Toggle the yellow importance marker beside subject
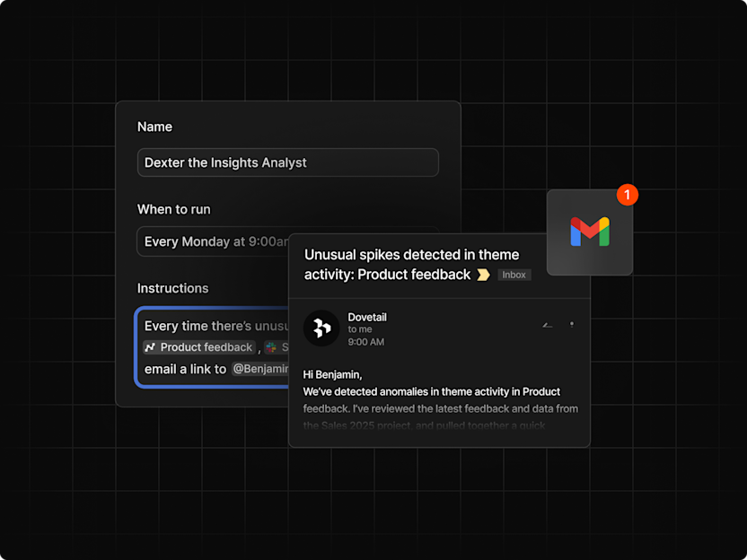The image size is (747, 560). [x=483, y=275]
